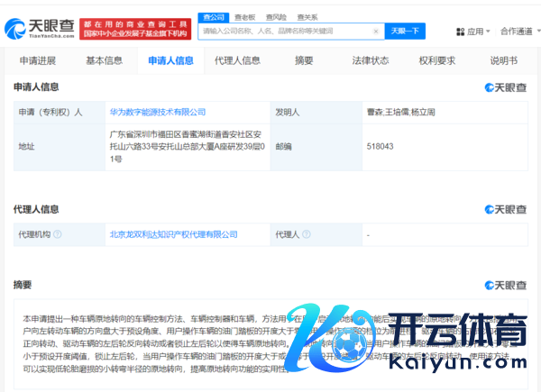This screenshot has width=541, height=392.
Task: Open the 代理人信息 tab
Action: 237,60
